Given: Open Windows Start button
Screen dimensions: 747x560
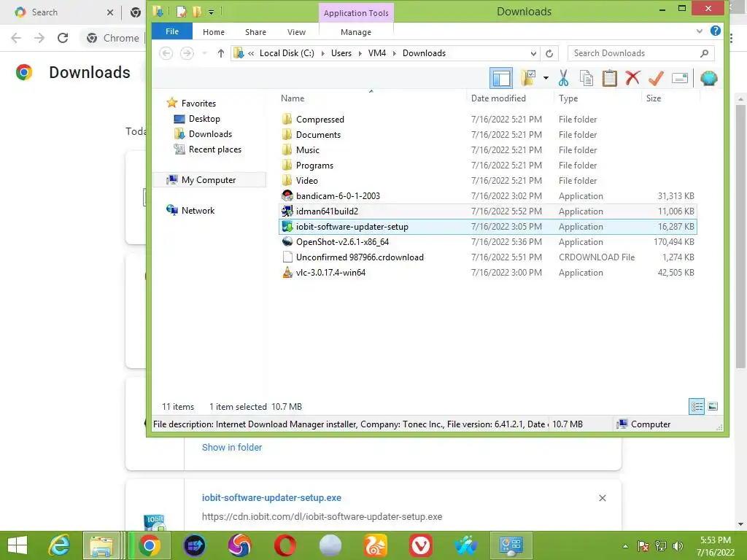Looking at the screenshot, I should coord(18,545).
